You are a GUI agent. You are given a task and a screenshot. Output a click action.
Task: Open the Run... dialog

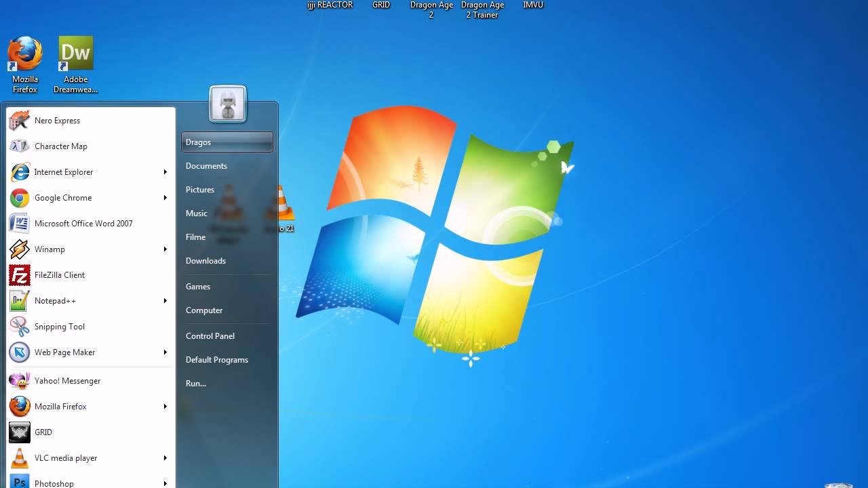[x=227, y=384]
